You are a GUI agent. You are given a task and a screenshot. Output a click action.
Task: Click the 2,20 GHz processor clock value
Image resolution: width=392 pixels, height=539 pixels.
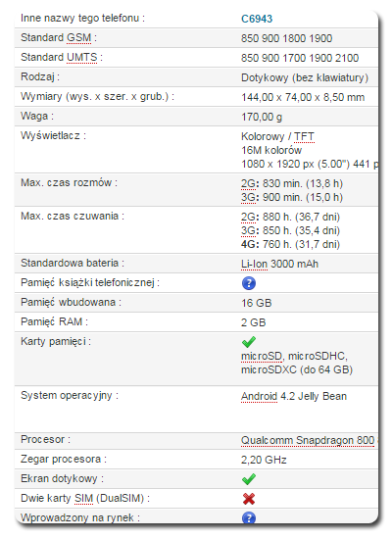(264, 460)
